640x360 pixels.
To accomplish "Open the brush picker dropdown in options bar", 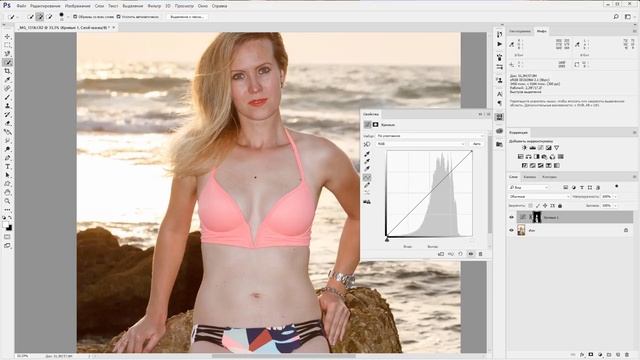I will 68,17.
